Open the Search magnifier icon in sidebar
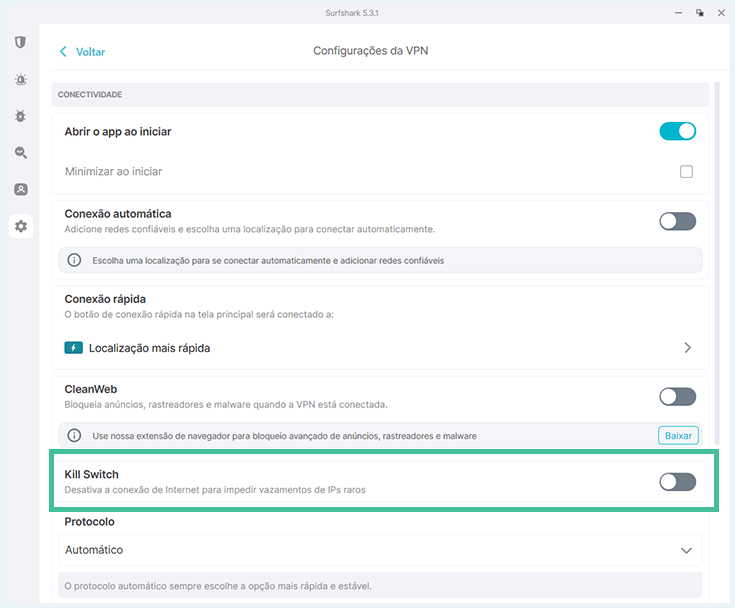Screen dimensions: 735x608 (21, 152)
